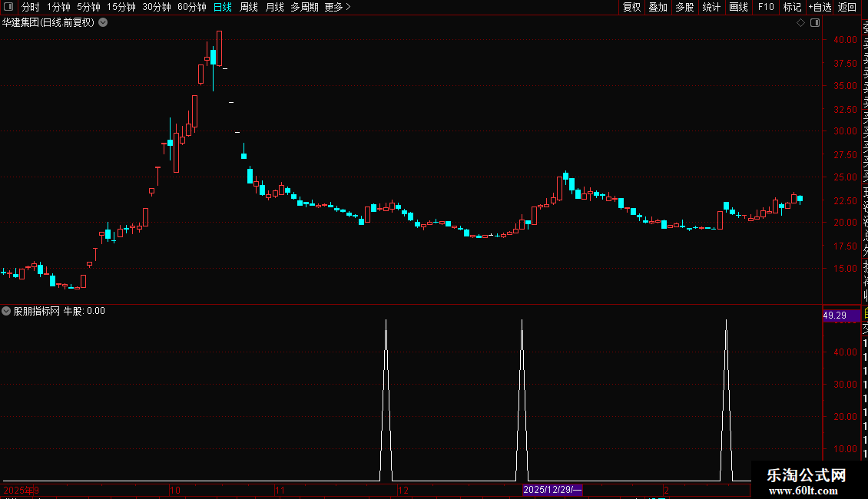Switch to 日线 daily chart
Viewport: 868px width, 499px height.
(x=223, y=7)
